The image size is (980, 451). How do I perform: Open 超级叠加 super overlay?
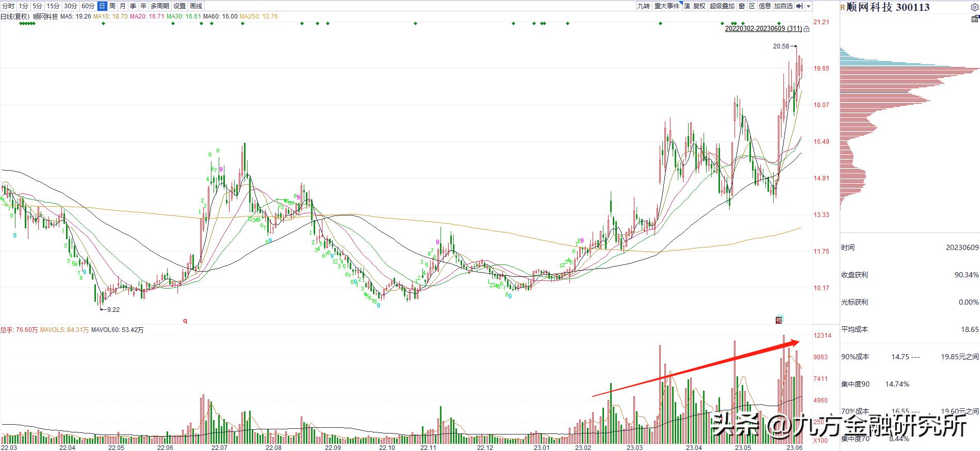pos(722,6)
